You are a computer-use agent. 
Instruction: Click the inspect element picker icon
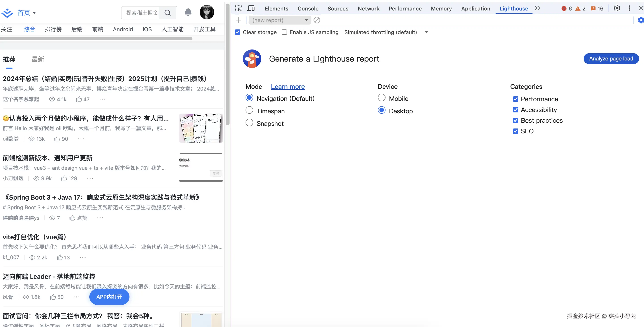click(238, 8)
